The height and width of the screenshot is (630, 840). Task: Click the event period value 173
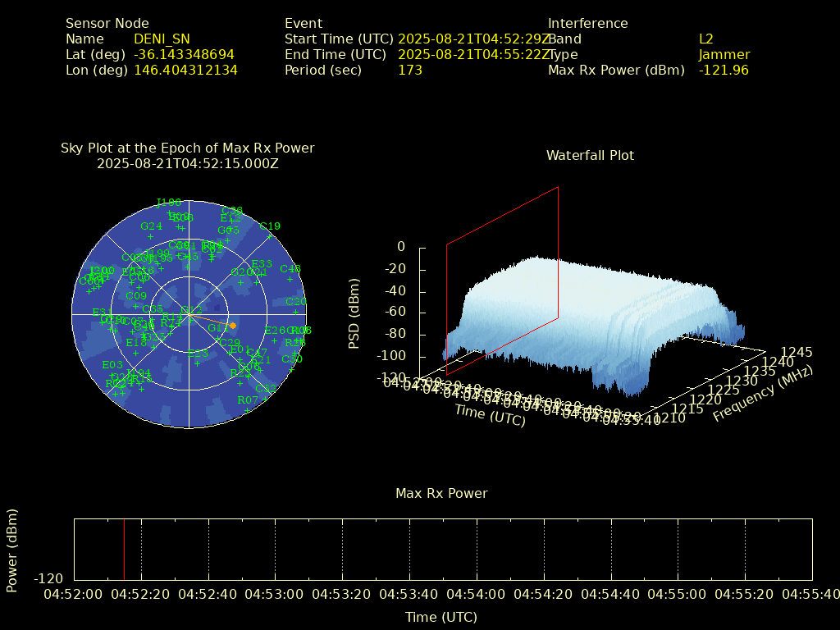pyautogui.click(x=409, y=70)
